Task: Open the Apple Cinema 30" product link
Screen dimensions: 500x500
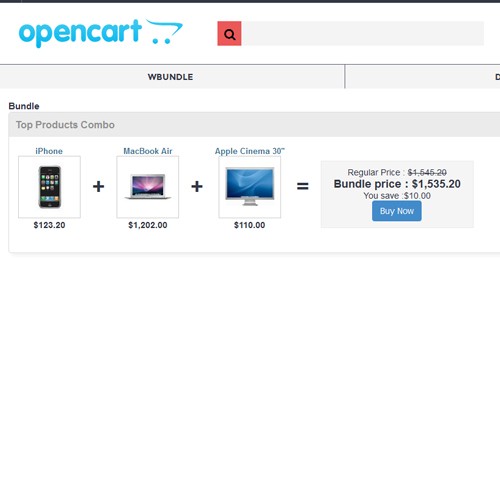Action: click(x=250, y=151)
